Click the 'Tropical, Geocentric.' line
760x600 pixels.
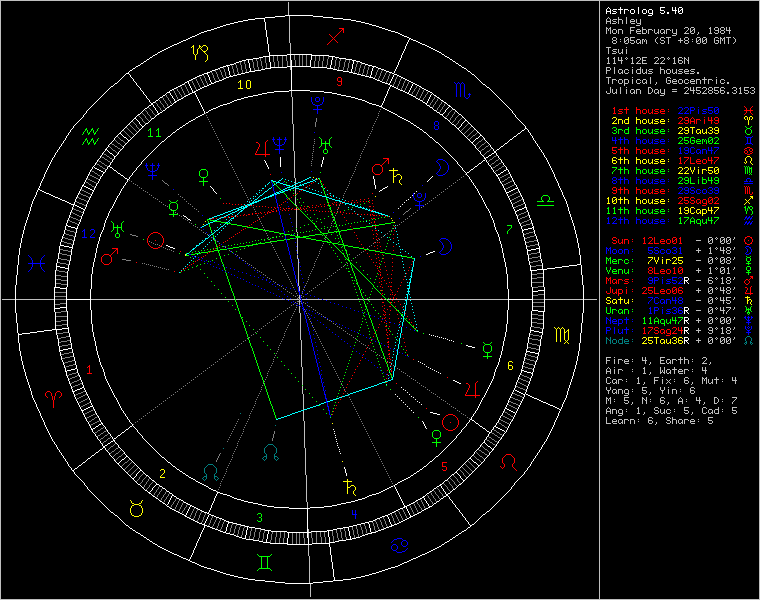[x=668, y=81]
